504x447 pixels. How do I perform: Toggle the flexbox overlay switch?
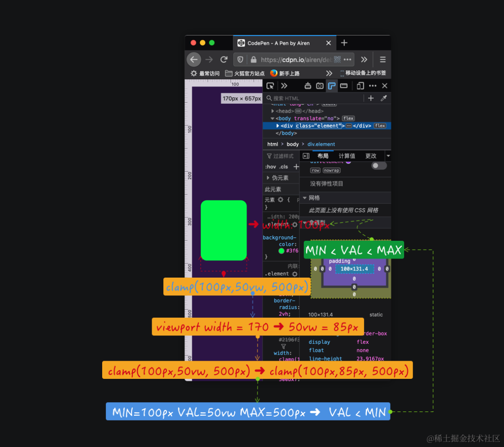pyautogui.click(x=378, y=166)
